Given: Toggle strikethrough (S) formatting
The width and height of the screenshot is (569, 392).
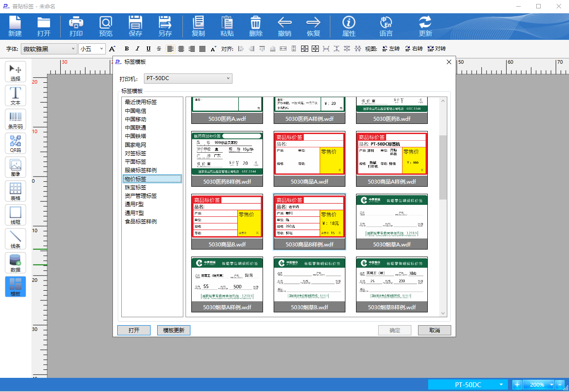Looking at the screenshot, I should point(159,49).
